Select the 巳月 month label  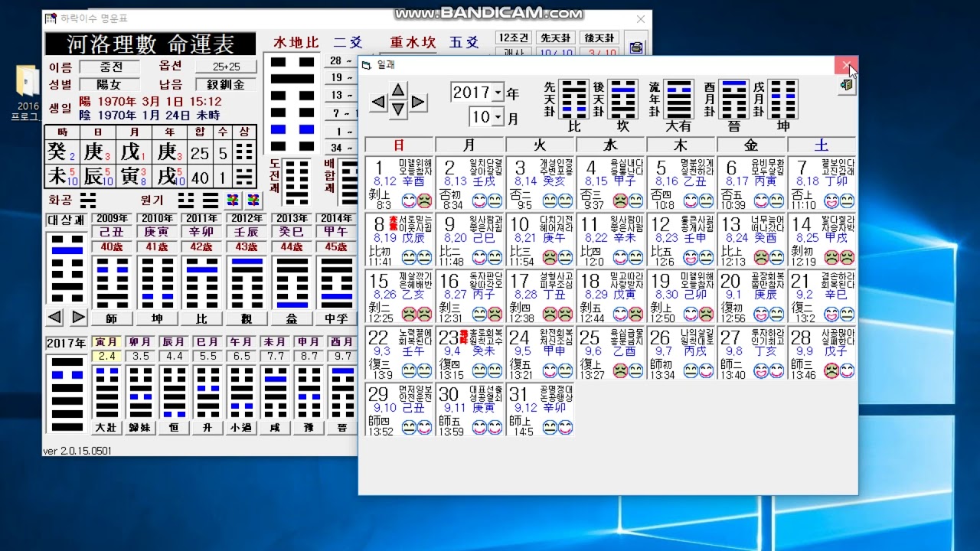(x=207, y=342)
